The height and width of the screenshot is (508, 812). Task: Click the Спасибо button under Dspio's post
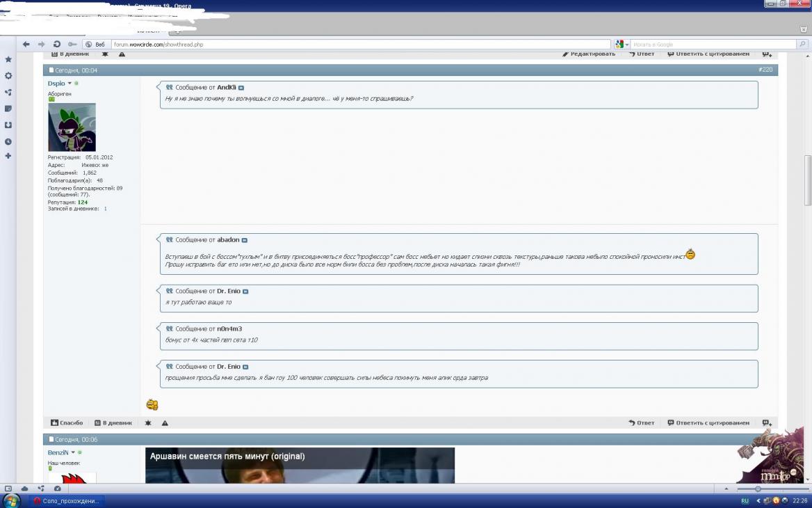[x=67, y=423]
